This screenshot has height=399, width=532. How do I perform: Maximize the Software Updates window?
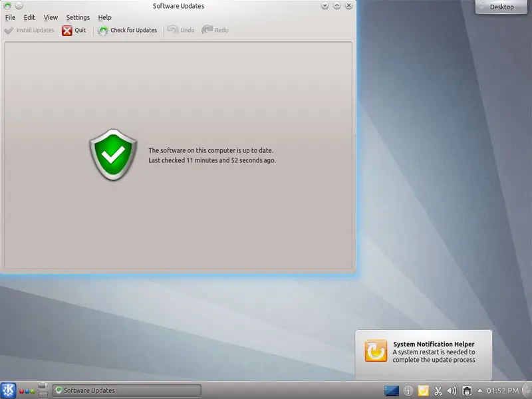coord(336,5)
